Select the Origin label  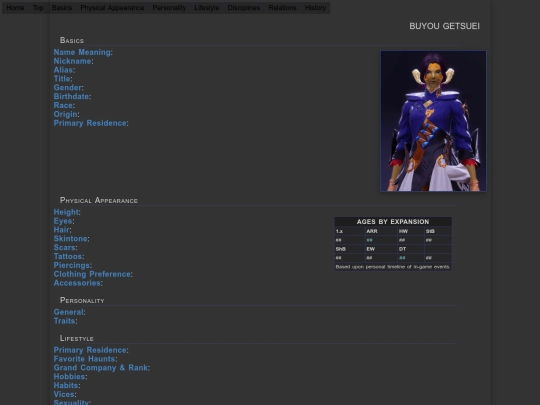pos(65,114)
